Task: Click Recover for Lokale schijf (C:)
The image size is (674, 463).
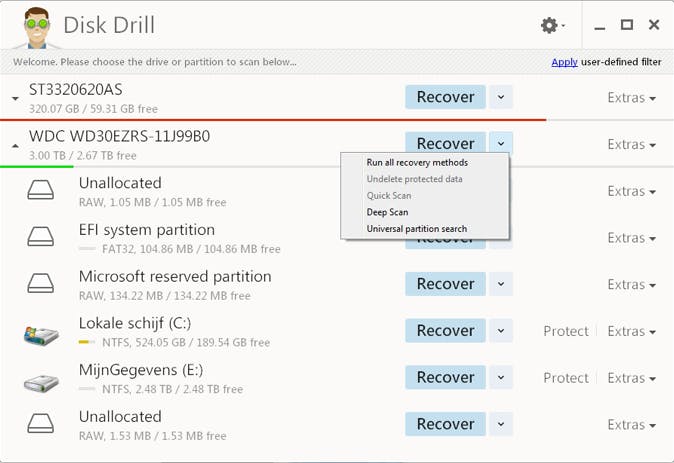Action: pyautogui.click(x=445, y=331)
